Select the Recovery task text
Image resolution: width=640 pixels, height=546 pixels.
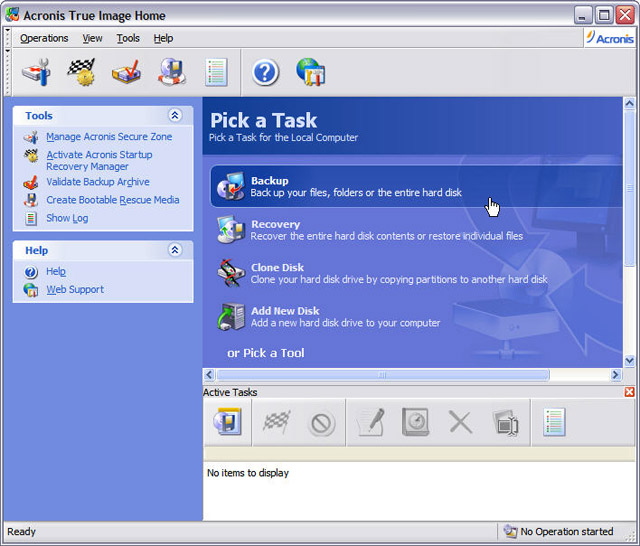point(387,230)
